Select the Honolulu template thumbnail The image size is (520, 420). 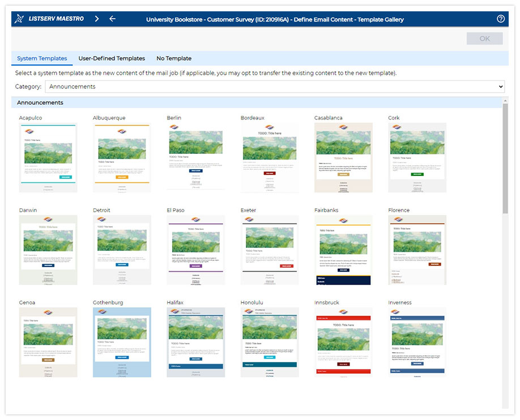click(270, 342)
